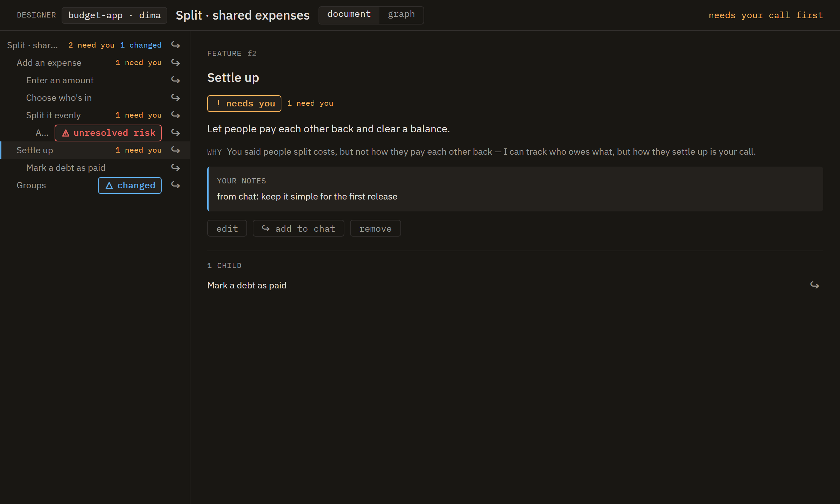Click the changed badge on Groups
Viewport: 840px width, 504px height.
(130, 185)
